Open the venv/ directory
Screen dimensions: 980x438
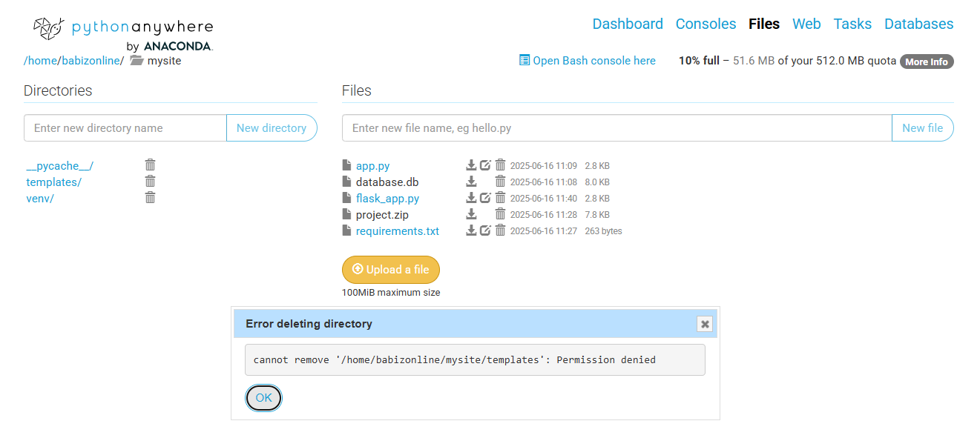[x=40, y=199]
